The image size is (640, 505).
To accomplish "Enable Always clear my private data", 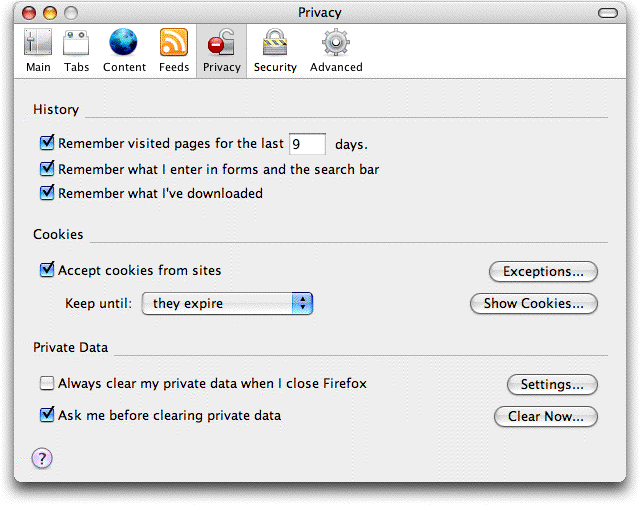I will (x=47, y=383).
